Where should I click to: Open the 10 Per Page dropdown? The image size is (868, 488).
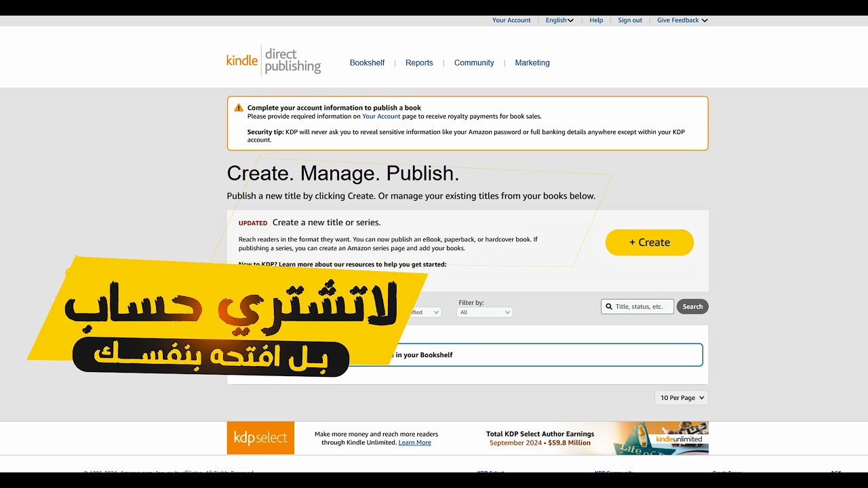coord(682,398)
